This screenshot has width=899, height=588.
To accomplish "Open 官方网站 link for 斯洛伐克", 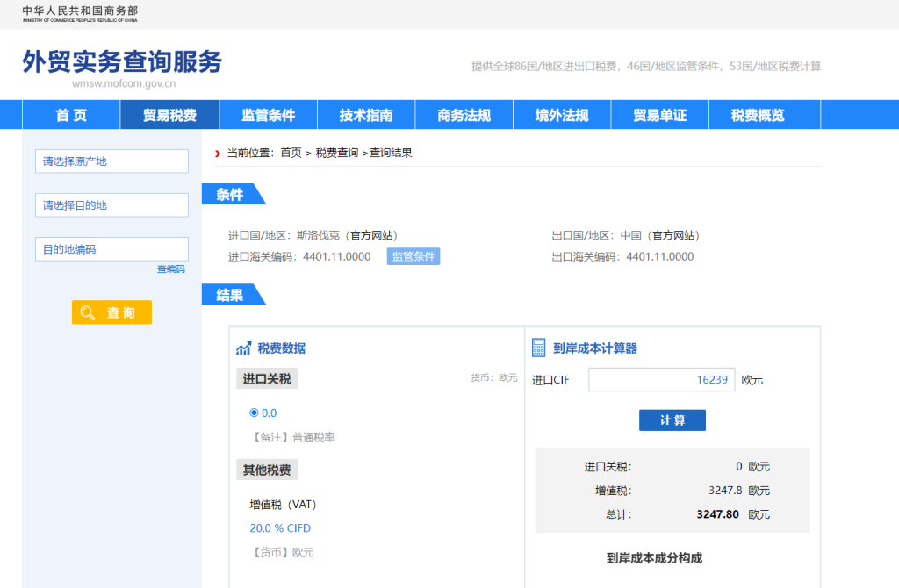I will 372,235.
